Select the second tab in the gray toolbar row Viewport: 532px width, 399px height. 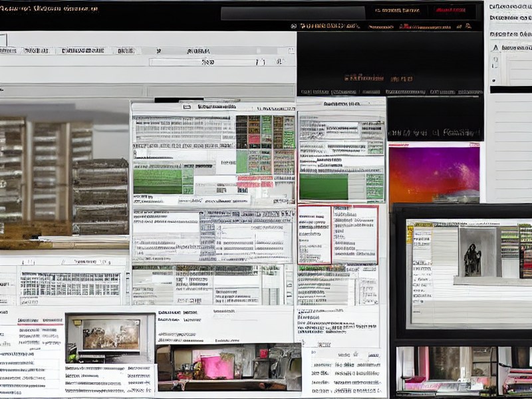point(37,51)
